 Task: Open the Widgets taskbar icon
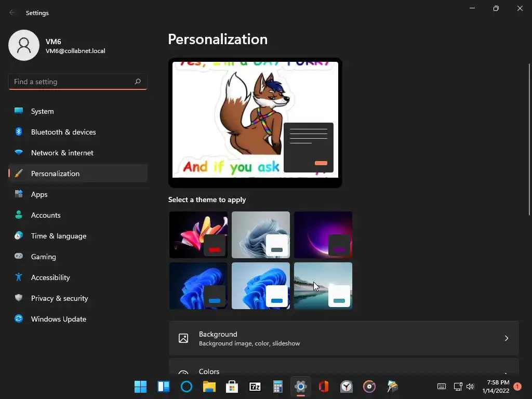pos(164,387)
